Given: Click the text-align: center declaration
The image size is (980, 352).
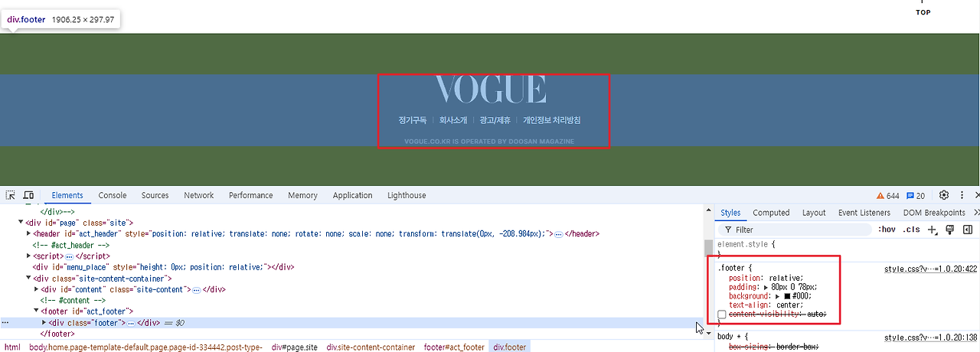Looking at the screenshot, I should (765, 305).
